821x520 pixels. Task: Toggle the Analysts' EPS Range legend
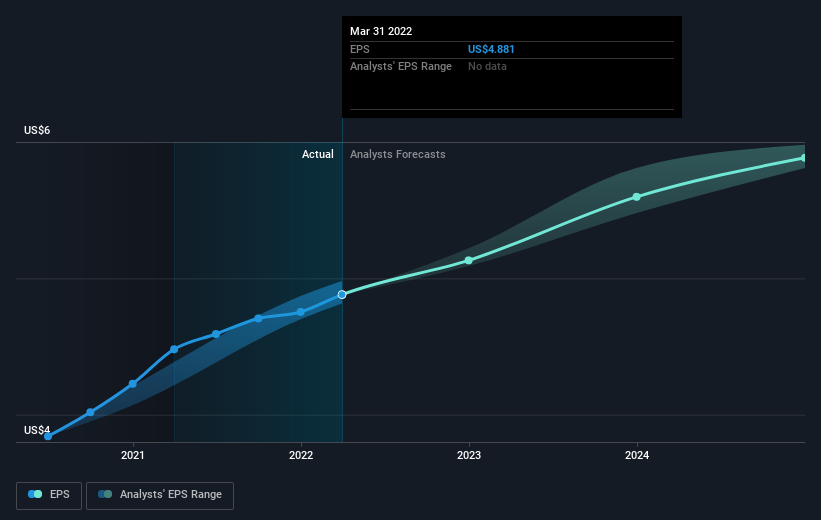160,495
